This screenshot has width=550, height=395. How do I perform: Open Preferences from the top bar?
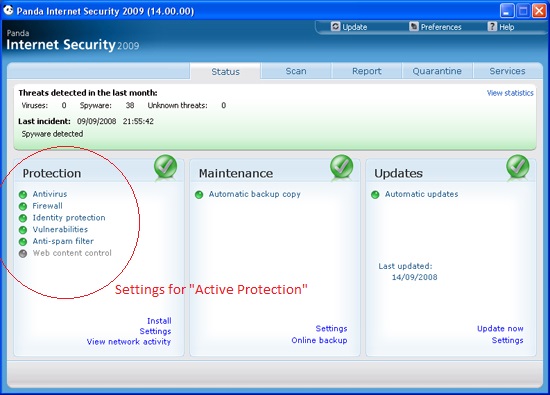[436, 27]
